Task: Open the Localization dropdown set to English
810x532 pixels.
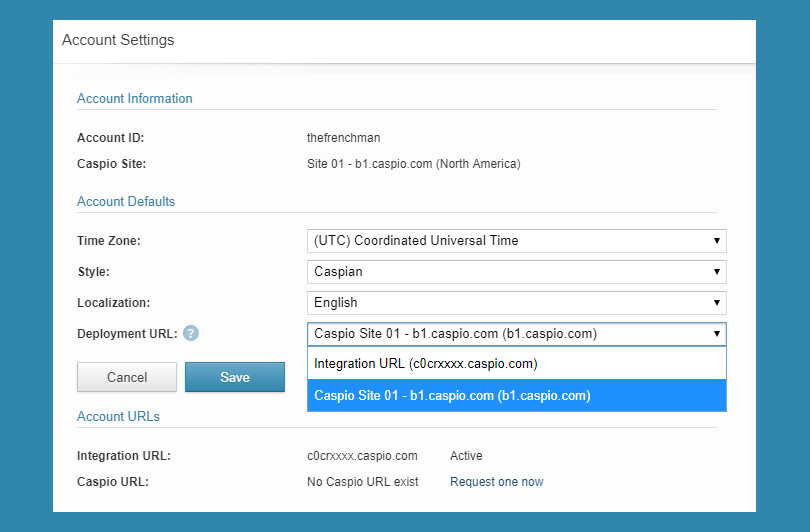Action: coord(517,303)
